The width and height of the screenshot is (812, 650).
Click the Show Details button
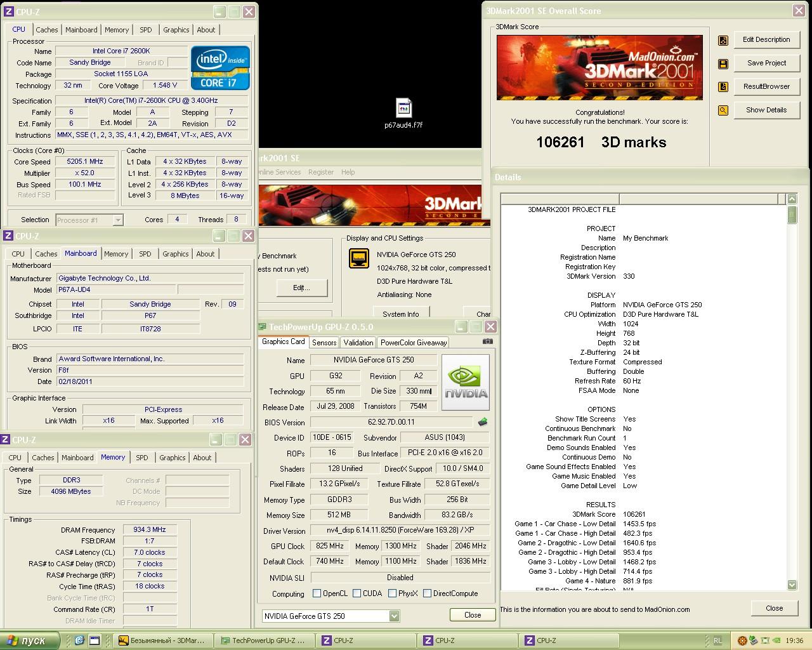point(766,110)
